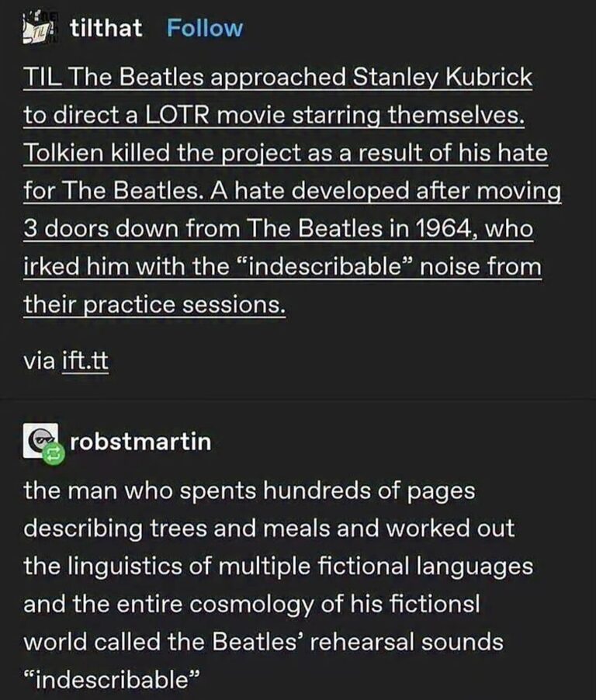Follow the tilthat blog
The height and width of the screenshot is (700, 596).
[x=204, y=28]
